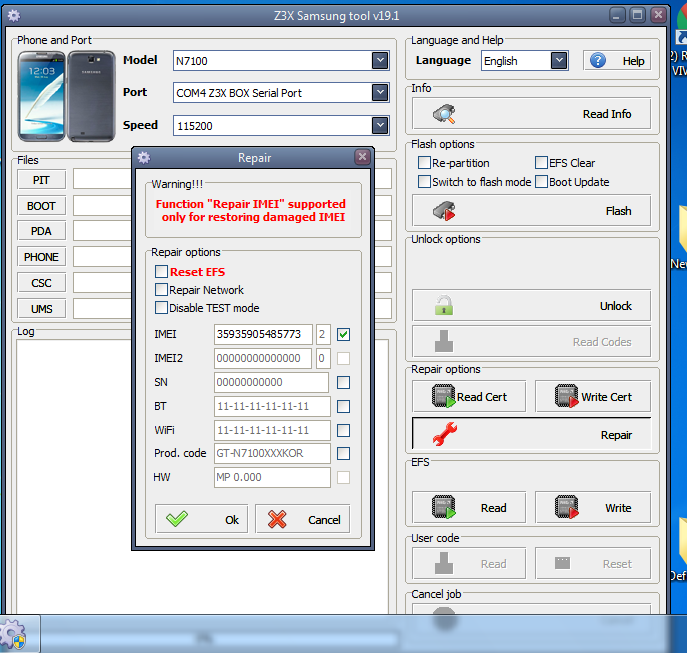Click the Read Codes stamp icon
687x653 pixels.
tap(444, 341)
